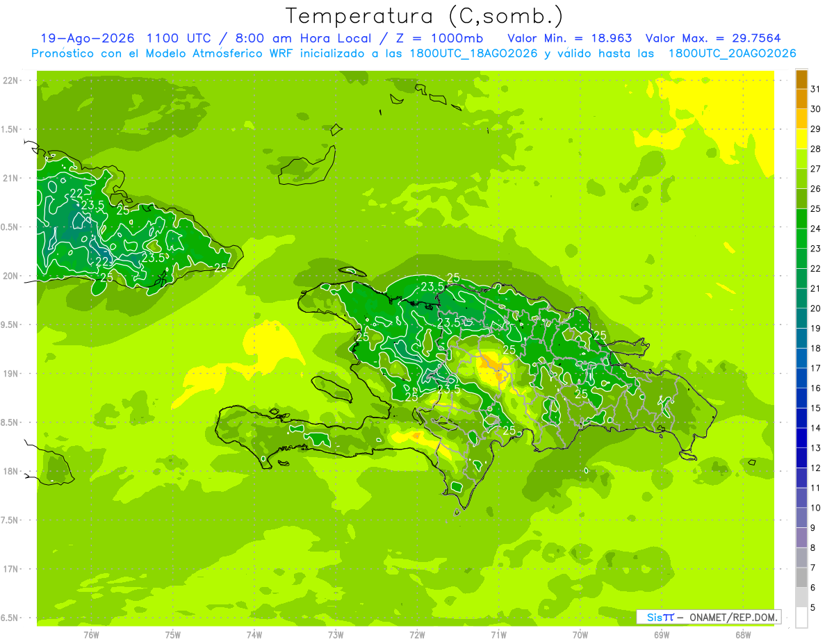Select the dark orange swatch above 31
Image resolution: width=834 pixels, height=644 pixels.
coord(801,79)
